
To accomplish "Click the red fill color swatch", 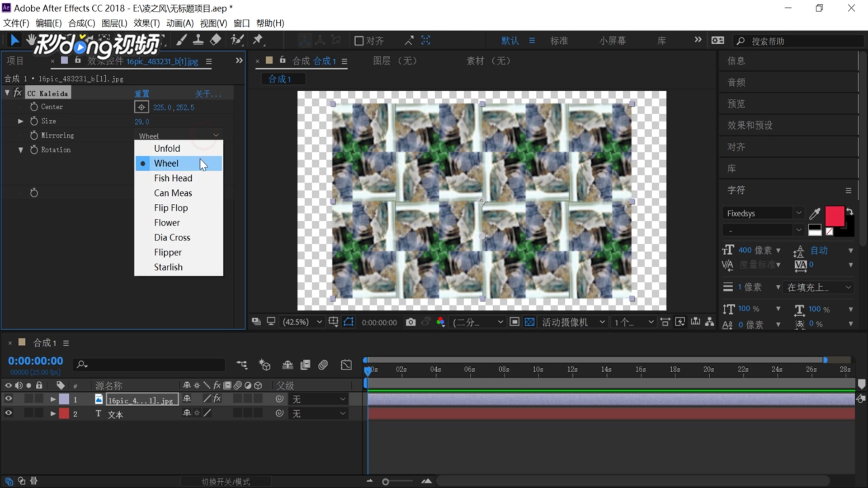I will [x=834, y=216].
